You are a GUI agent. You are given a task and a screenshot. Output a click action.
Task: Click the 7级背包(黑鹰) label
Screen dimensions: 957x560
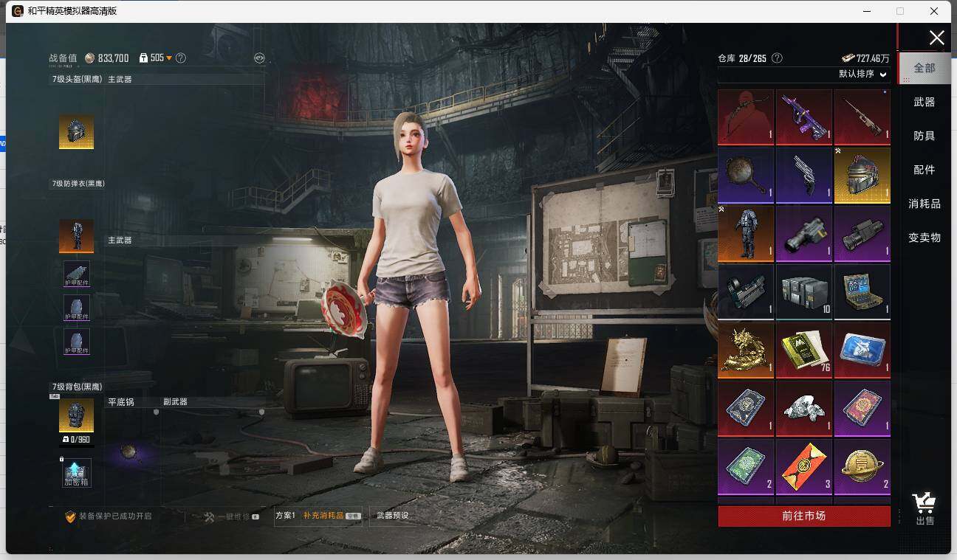[77, 387]
